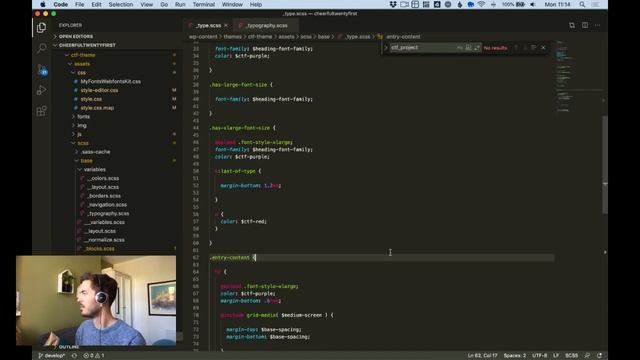Open editor More Actions ellipsis menu
The height and width of the screenshot is (360, 640).
(598, 25)
